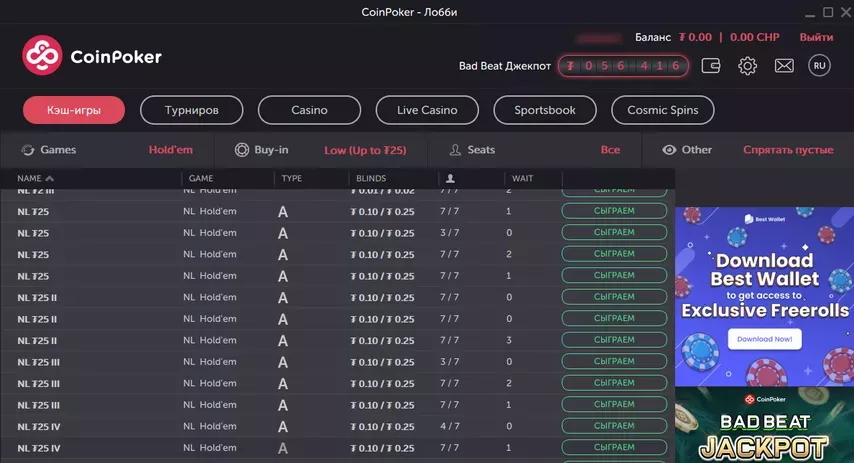This screenshot has width=854, height=463.
Task: Switch to Турниров tab
Action: coord(192,110)
